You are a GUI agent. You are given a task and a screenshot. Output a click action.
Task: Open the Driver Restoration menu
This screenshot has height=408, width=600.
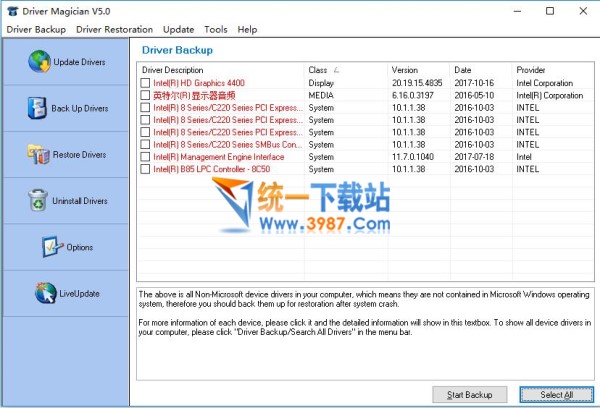[114, 30]
